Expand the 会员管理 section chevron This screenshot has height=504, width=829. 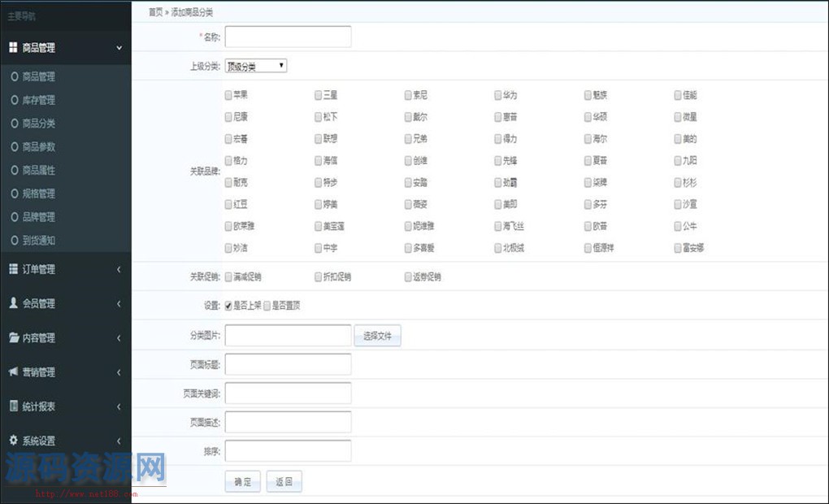(119, 303)
